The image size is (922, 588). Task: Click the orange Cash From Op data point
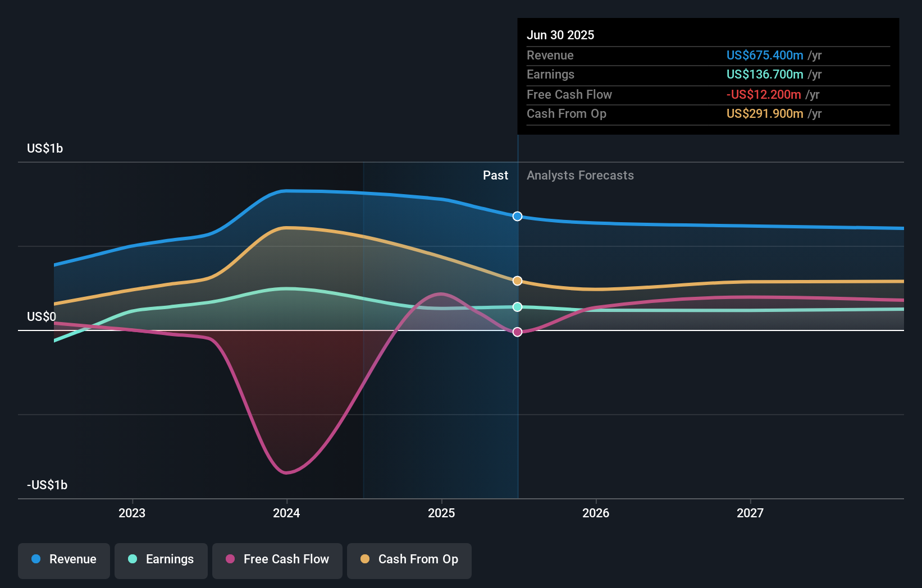517,281
